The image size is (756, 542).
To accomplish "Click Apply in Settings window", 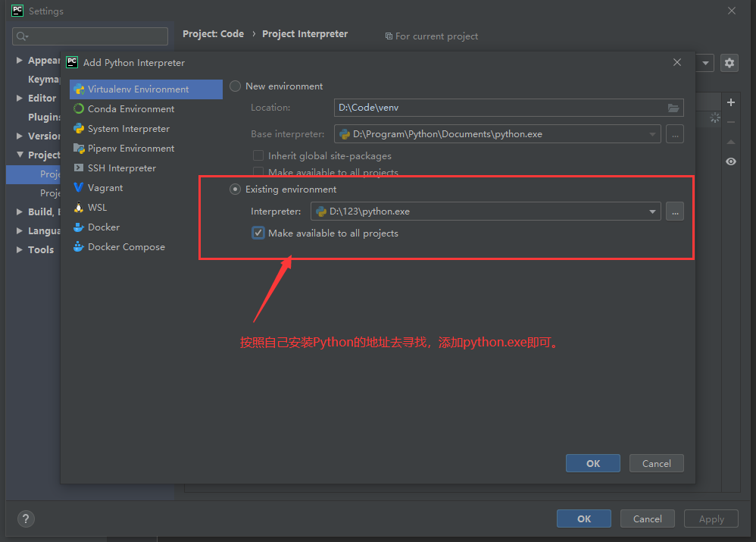I will point(711,519).
